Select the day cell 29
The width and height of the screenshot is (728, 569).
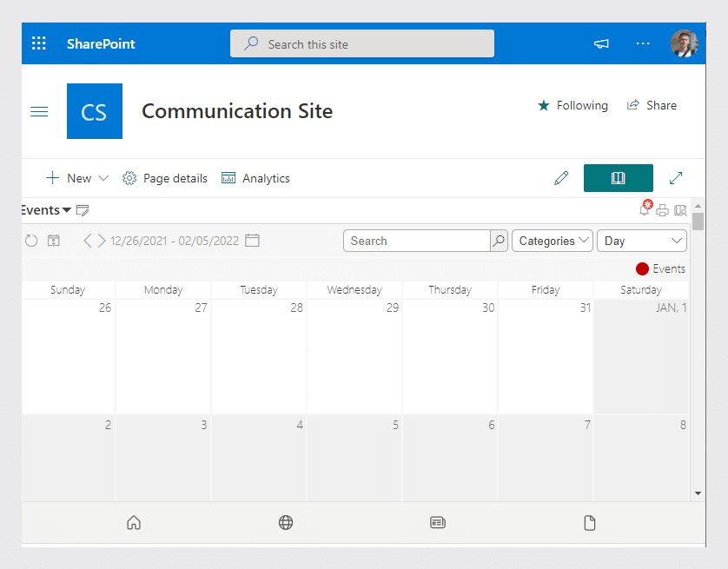354,356
